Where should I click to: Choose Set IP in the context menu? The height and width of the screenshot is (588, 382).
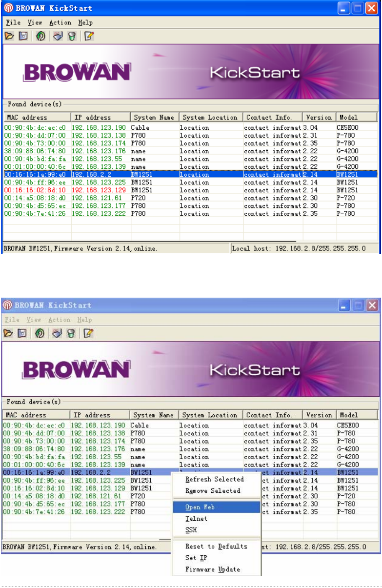[x=197, y=558]
